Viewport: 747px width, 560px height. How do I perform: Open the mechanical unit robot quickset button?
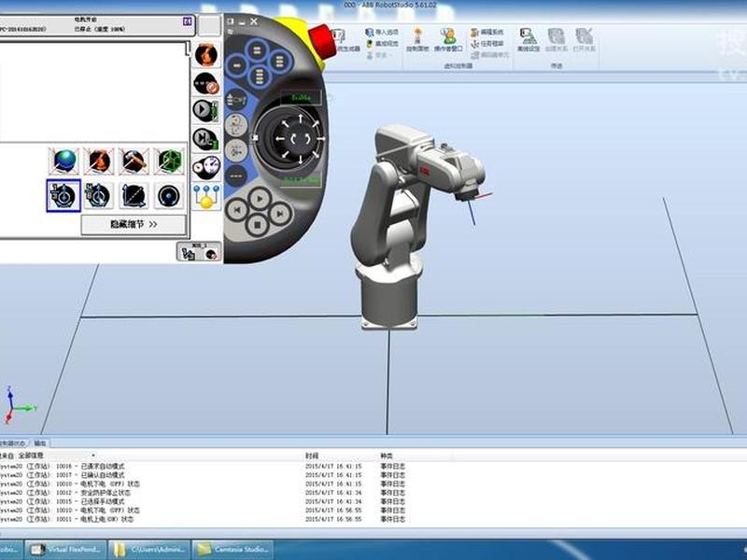point(206,55)
